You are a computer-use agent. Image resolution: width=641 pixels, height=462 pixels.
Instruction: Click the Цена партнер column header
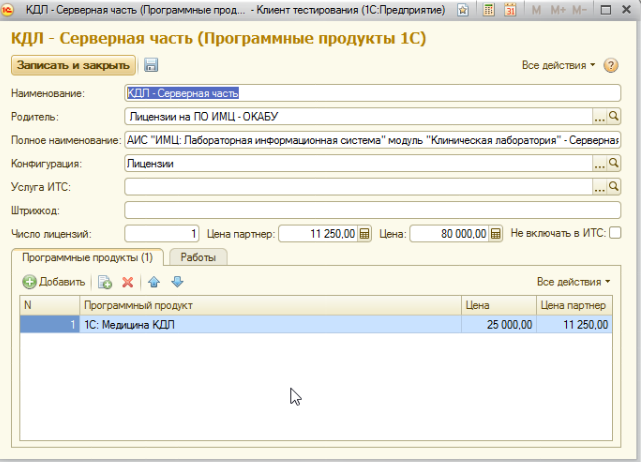pos(574,305)
